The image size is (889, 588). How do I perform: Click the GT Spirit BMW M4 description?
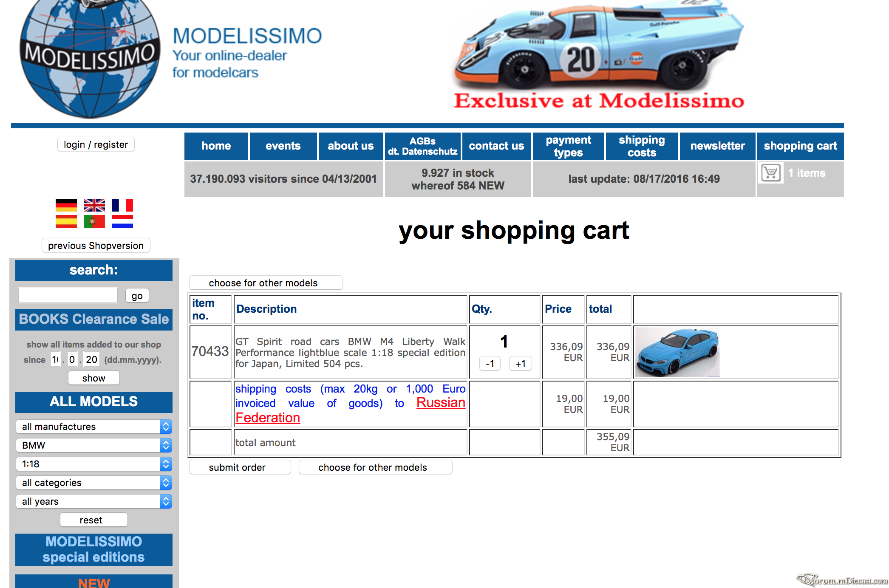[351, 352]
